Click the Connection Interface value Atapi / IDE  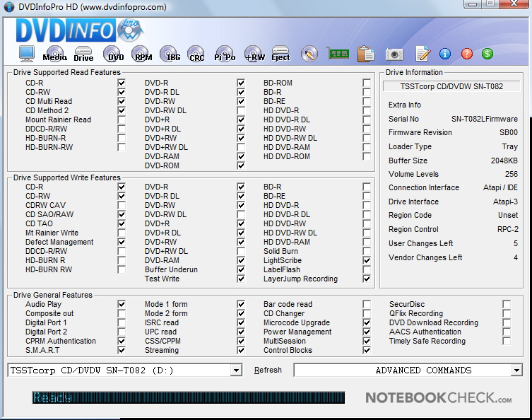(500, 188)
